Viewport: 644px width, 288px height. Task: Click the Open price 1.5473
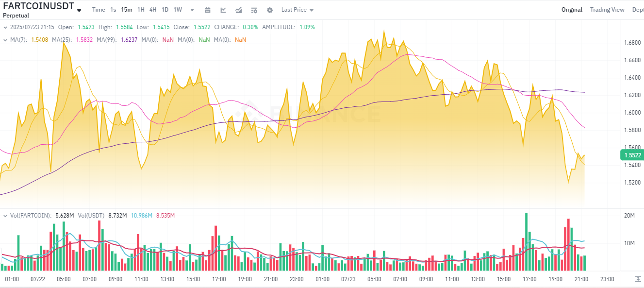(x=85, y=27)
